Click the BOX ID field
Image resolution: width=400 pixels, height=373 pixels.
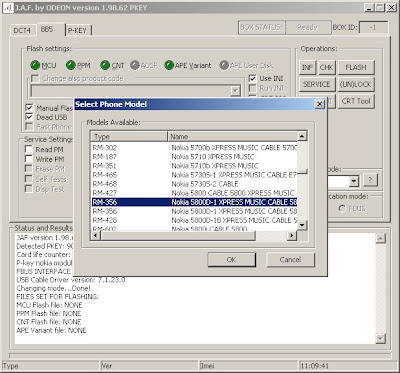point(374,28)
